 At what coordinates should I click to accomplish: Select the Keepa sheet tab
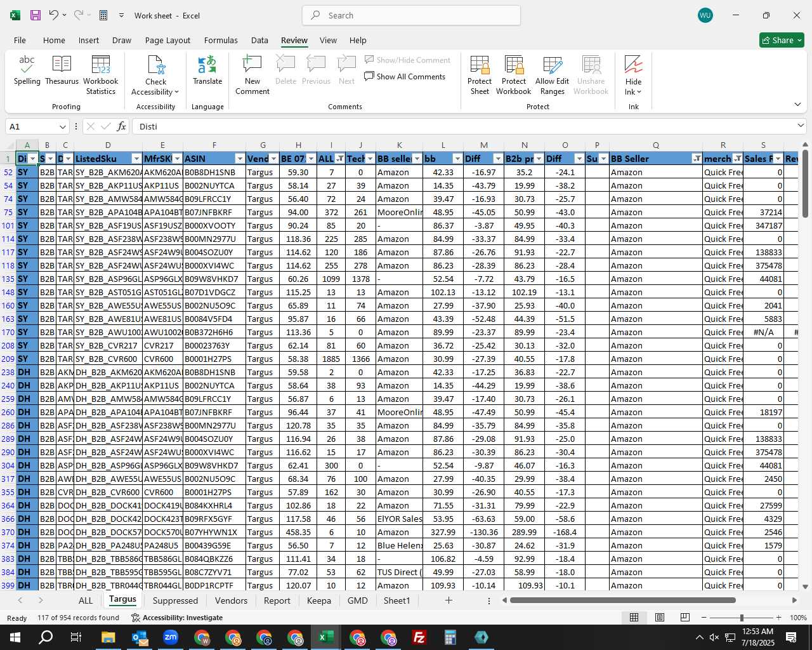pyautogui.click(x=318, y=600)
